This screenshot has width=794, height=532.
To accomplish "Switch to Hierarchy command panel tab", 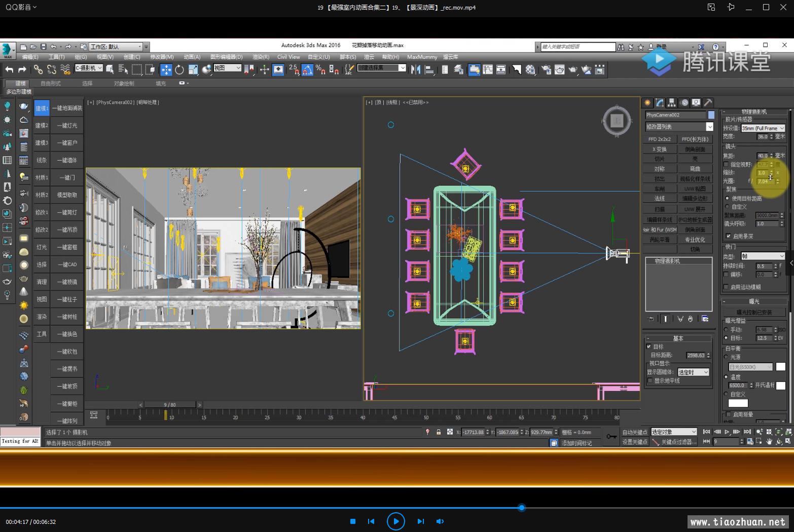I will click(672, 102).
